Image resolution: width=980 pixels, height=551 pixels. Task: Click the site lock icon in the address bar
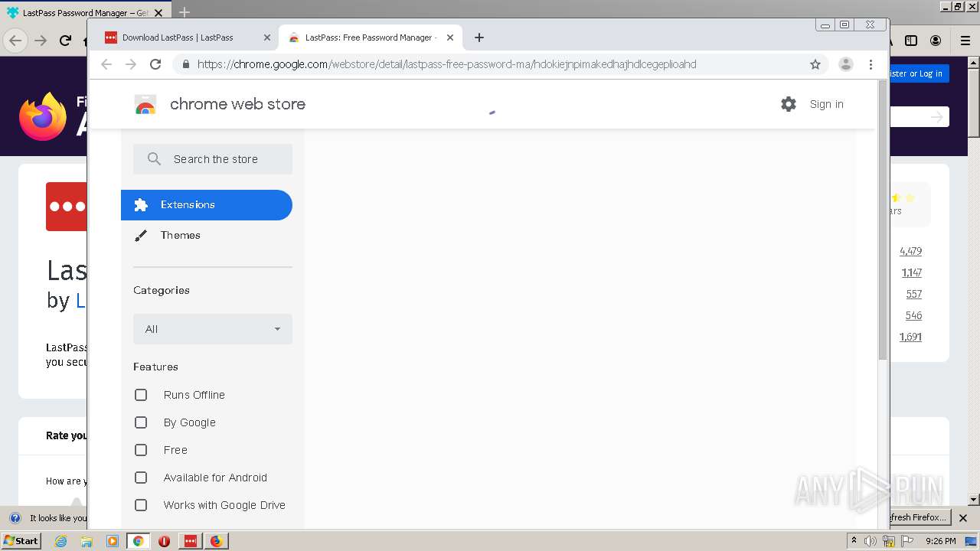[185, 64]
